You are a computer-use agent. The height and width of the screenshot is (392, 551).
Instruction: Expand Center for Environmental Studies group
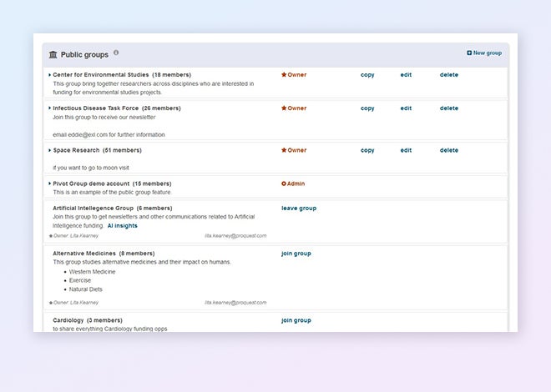pos(50,75)
